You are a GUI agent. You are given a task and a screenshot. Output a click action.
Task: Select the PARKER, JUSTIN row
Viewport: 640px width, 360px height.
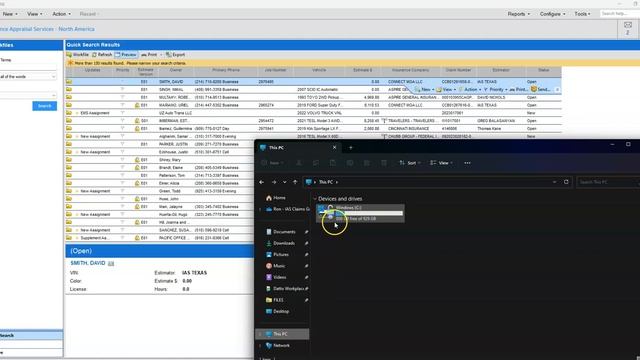(160, 144)
